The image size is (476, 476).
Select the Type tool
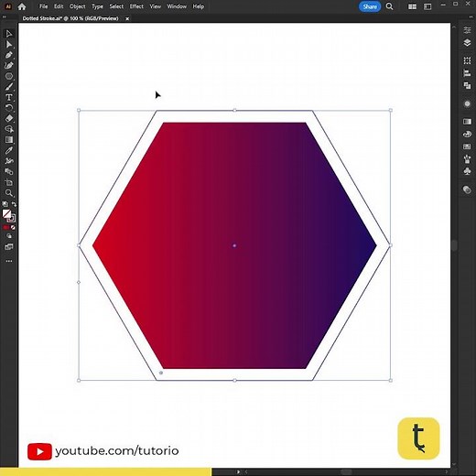click(8, 98)
